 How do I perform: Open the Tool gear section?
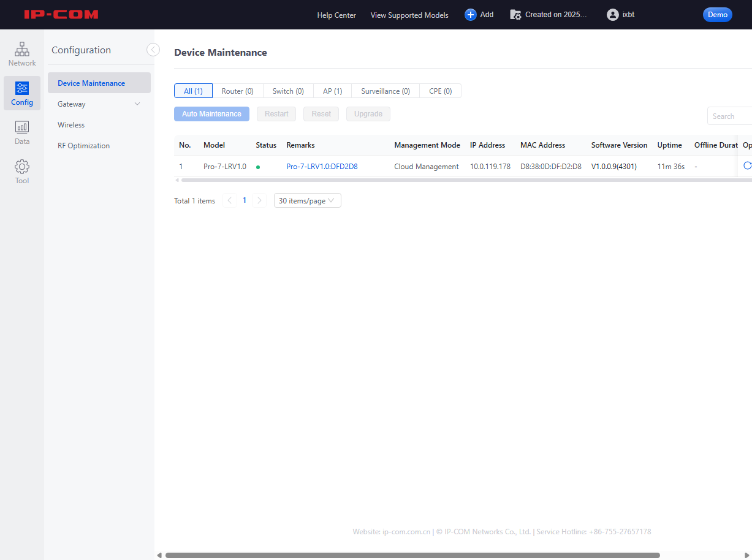tap(22, 172)
